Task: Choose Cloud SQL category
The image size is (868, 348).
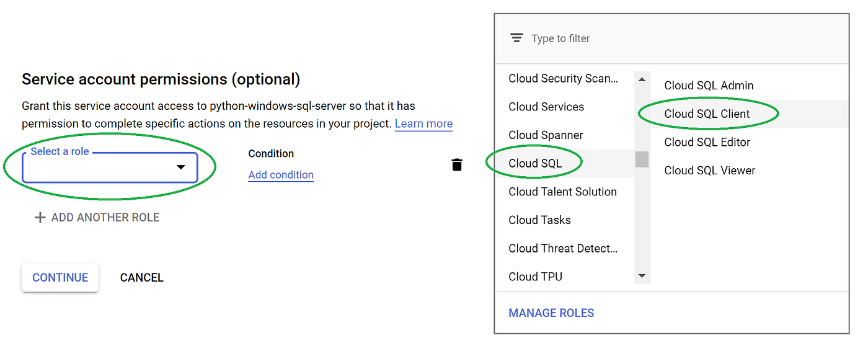Action: (x=535, y=163)
